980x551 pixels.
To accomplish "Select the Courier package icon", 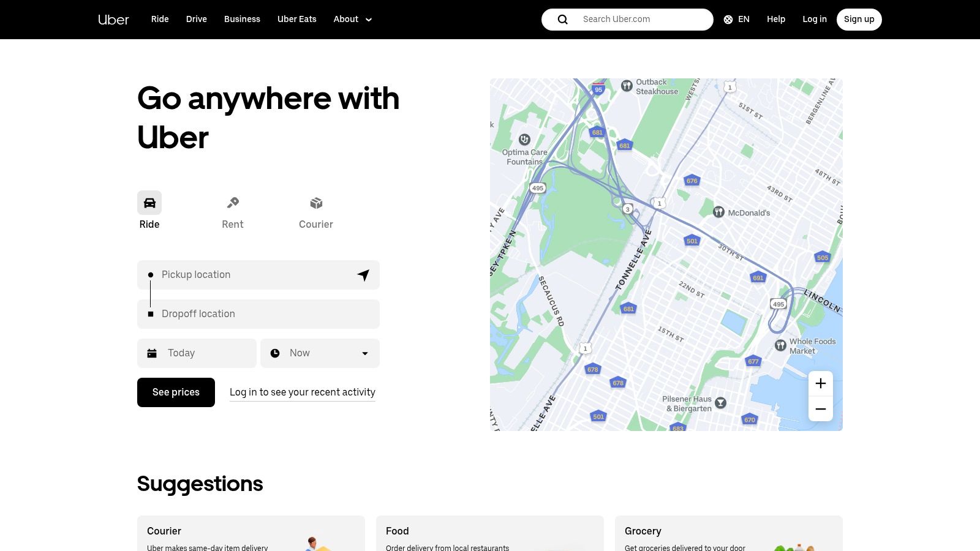I will [x=316, y=202].
